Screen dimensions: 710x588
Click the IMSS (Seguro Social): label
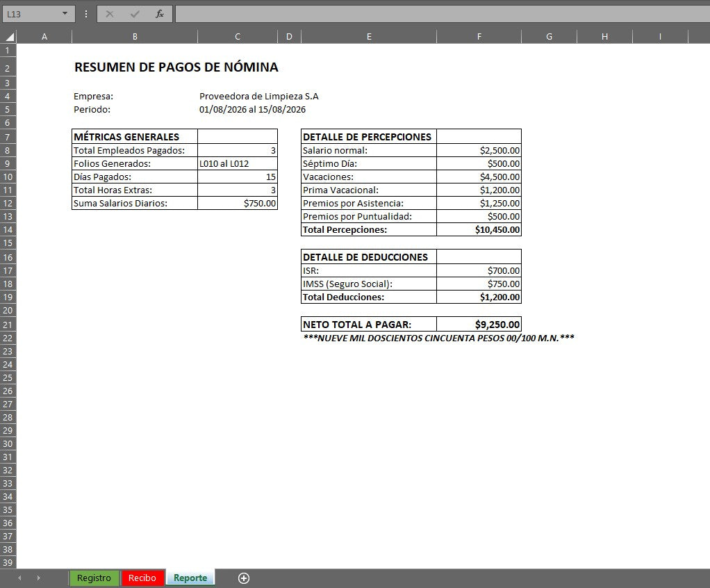[369, 284]
